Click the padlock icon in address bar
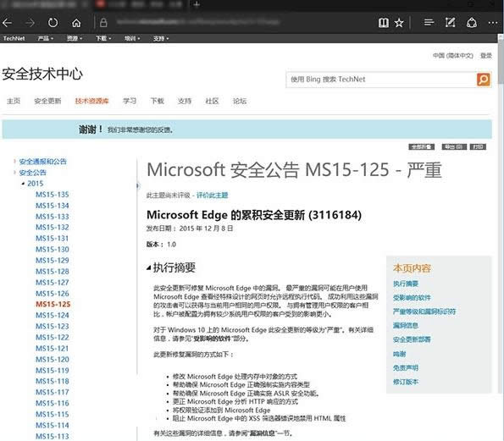504x441 pixels. pyautogui.click(x=103, y=23)
